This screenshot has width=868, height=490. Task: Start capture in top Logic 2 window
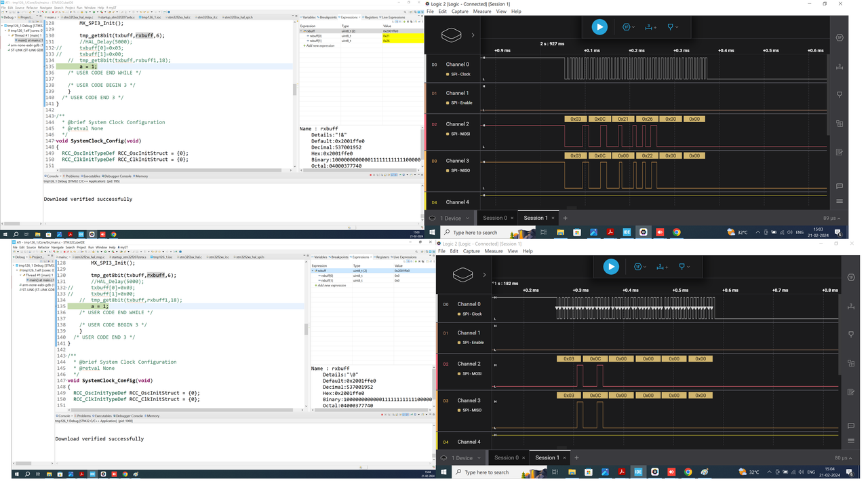point(599,27)
